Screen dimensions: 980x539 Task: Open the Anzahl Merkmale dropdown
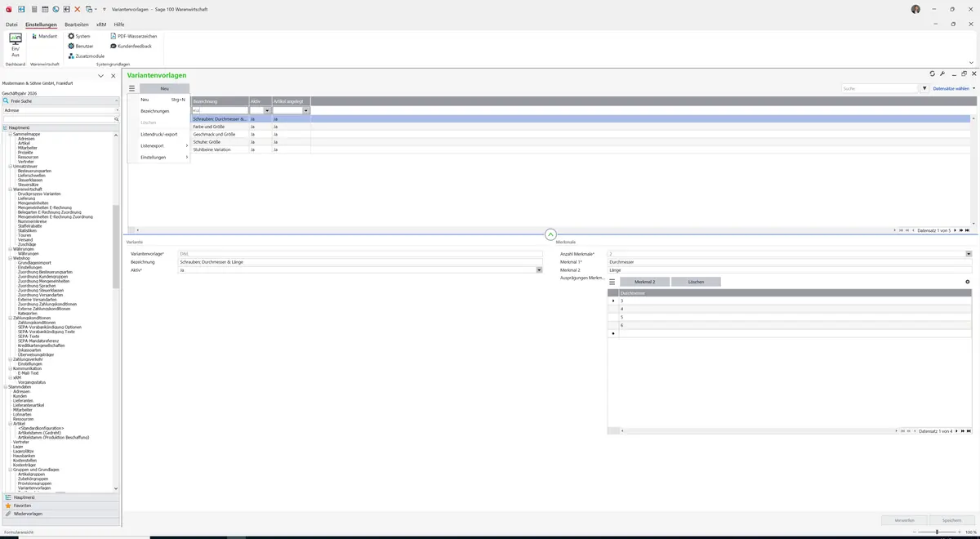(969, 254)
